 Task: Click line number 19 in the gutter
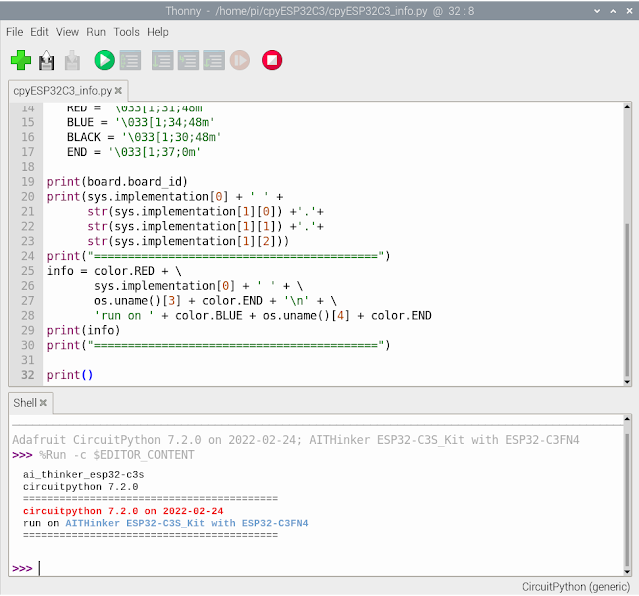[28, 181]
